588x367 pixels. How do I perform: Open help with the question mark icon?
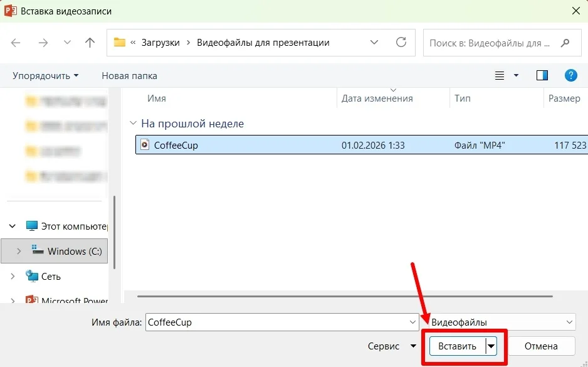pos(570,75)
